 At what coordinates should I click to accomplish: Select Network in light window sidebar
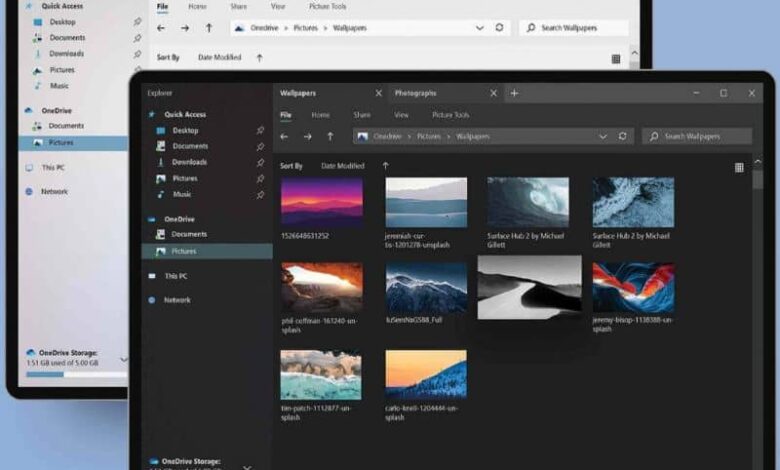click(54, 191)
